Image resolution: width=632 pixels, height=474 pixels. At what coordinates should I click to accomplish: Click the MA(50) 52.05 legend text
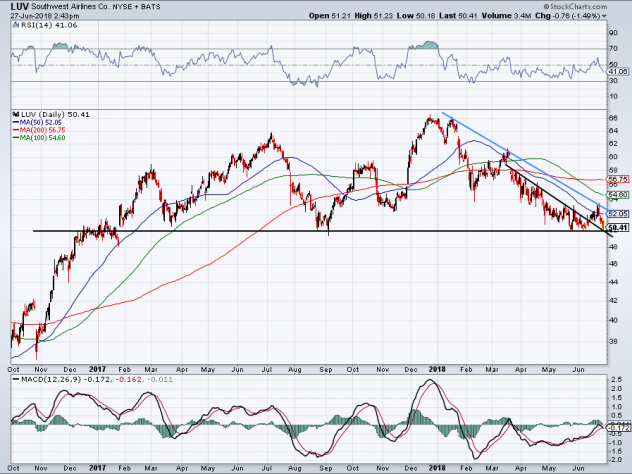pos(40,123)
